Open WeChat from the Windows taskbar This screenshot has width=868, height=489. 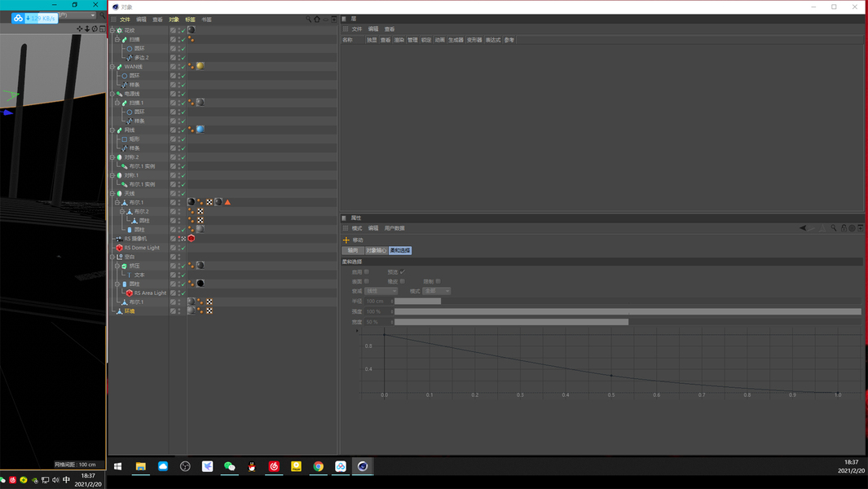point(230,466)
